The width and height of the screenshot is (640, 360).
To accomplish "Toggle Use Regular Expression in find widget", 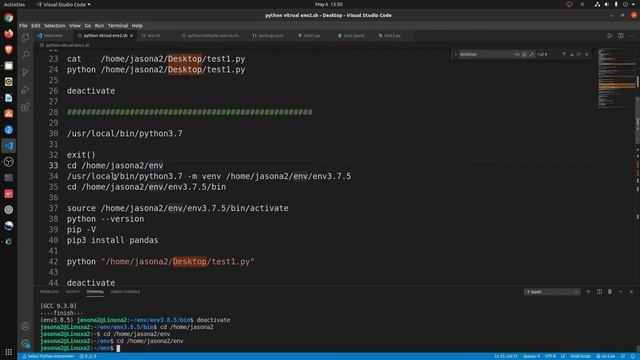I will coord(531,54).
